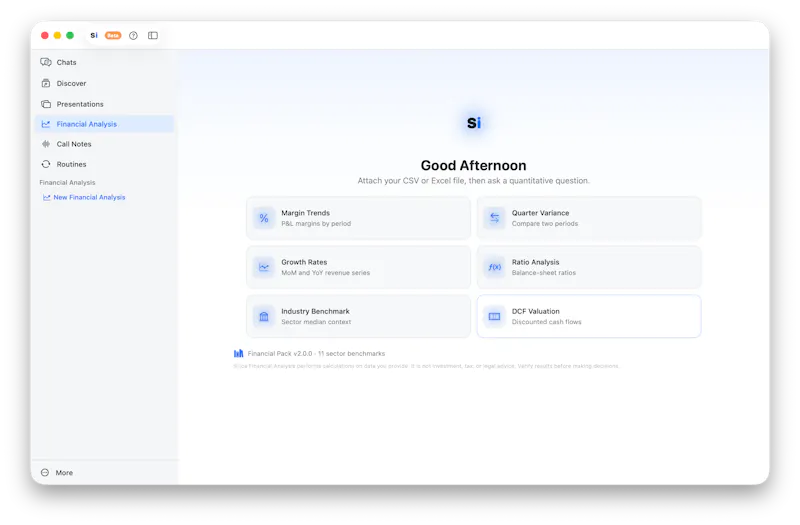Choose the Quarter Variance card
The width and height of the screenshot is (800, 525).
589,218
